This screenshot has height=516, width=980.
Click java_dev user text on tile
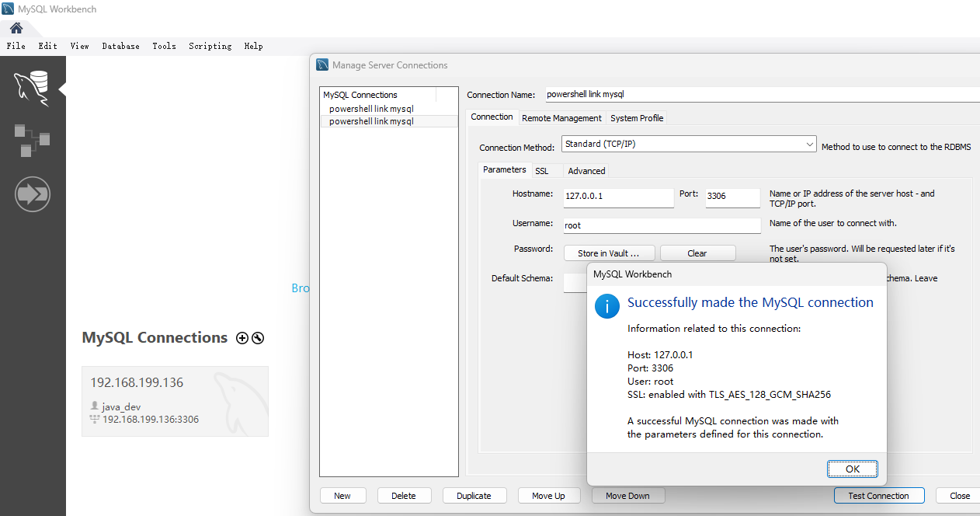121,406
